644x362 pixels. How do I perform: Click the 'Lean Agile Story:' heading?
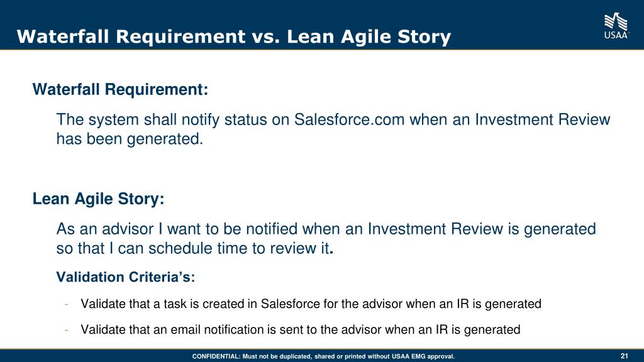tap(99, 199)
